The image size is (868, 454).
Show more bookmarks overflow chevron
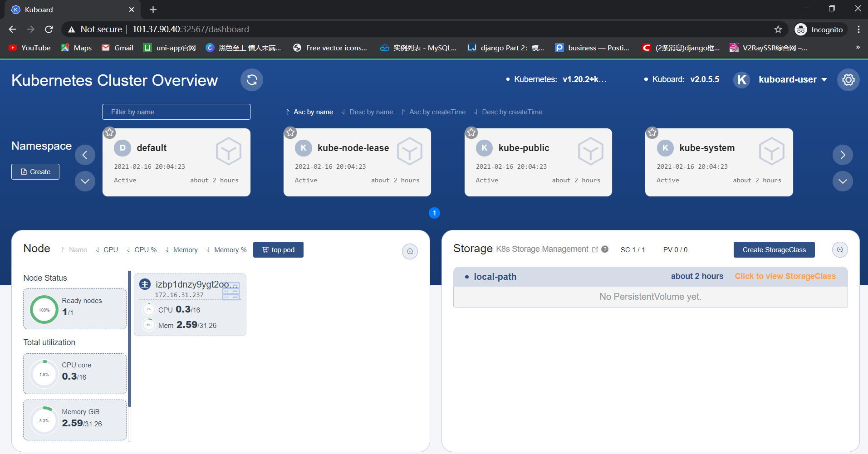(858, 48)
